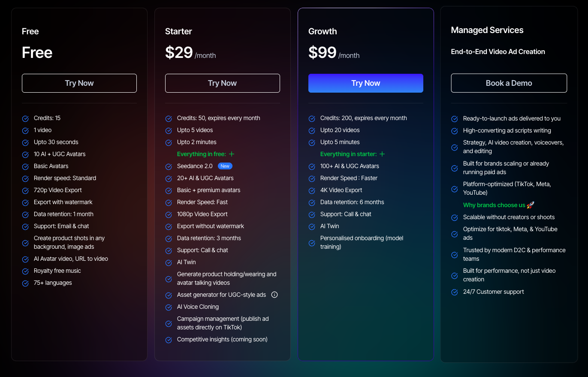Click the Why brands choose us label

pos(494,205)
